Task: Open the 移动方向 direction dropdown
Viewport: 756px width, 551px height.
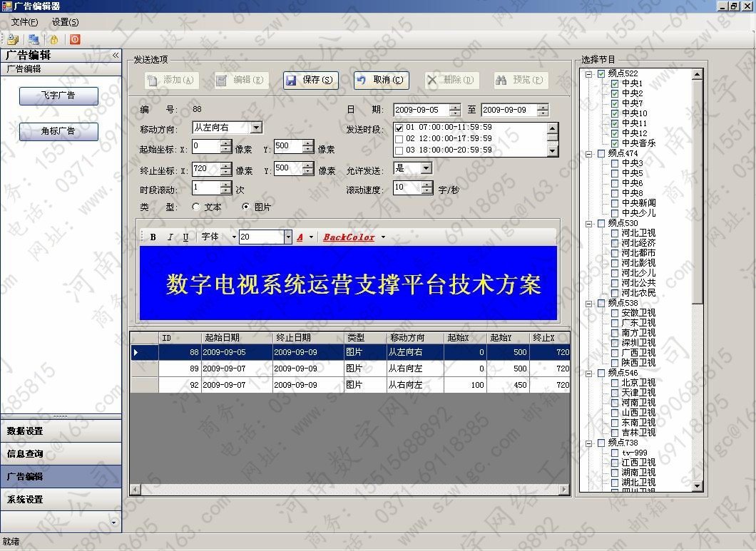Action: point(256,128)
